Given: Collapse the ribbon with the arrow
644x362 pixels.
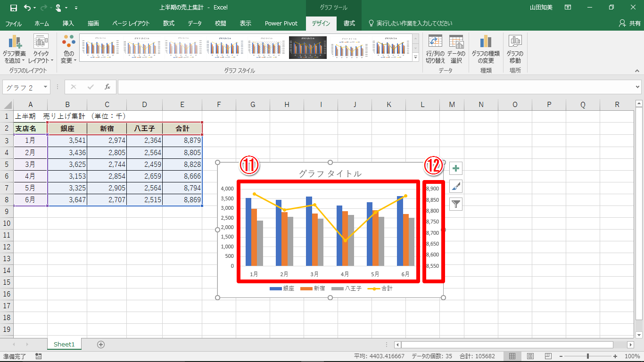Looking at the screenshot, I should point(637,71).
